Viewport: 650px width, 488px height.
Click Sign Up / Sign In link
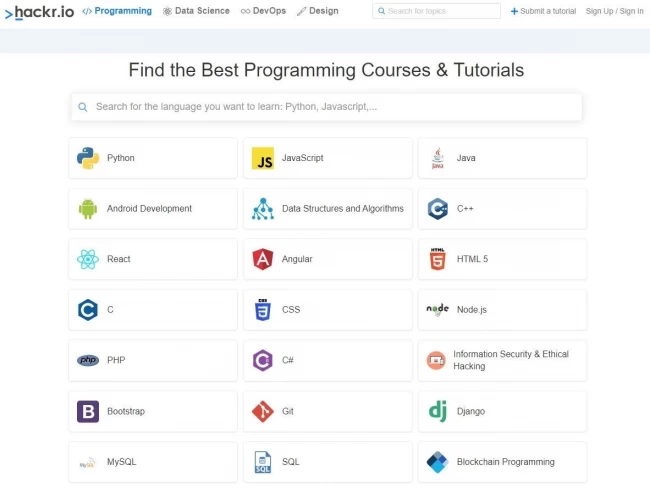pos(614,11)
